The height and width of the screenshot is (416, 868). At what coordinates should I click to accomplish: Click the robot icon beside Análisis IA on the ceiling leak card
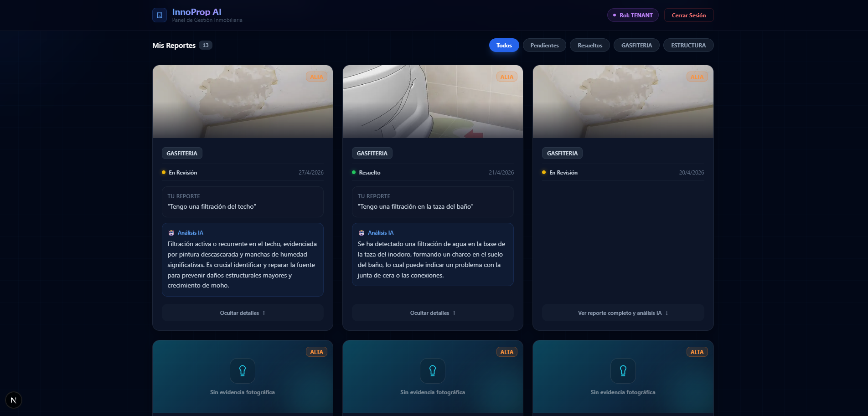click(x=172, y=232)
